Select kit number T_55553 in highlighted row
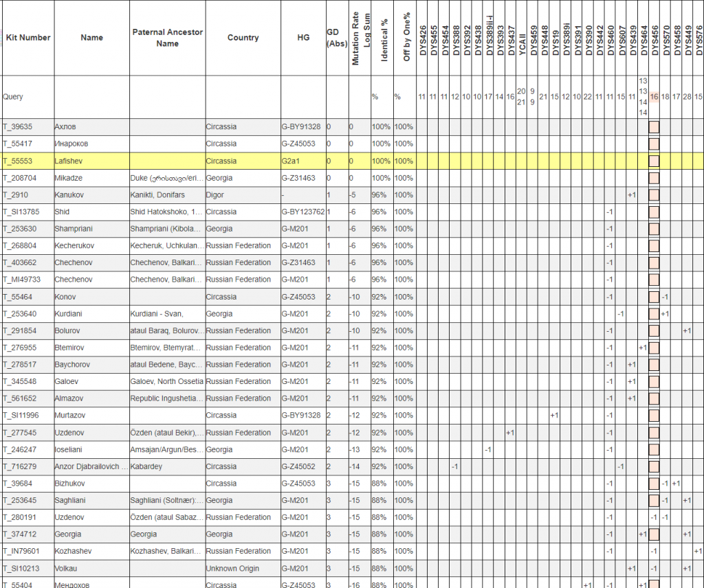The height and width of the screenshot is (588, 704). pyautogui.click(x=17, y=161)
